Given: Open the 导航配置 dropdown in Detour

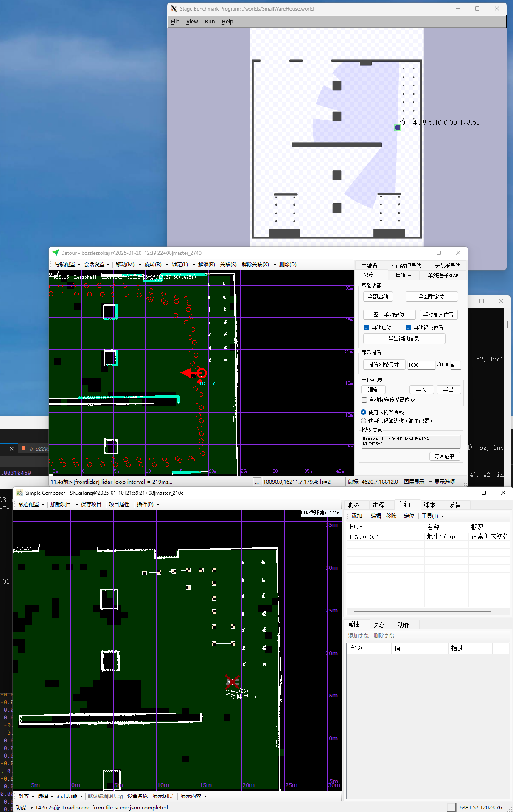Looking at the screenshot, I should [x=67, y=264].
